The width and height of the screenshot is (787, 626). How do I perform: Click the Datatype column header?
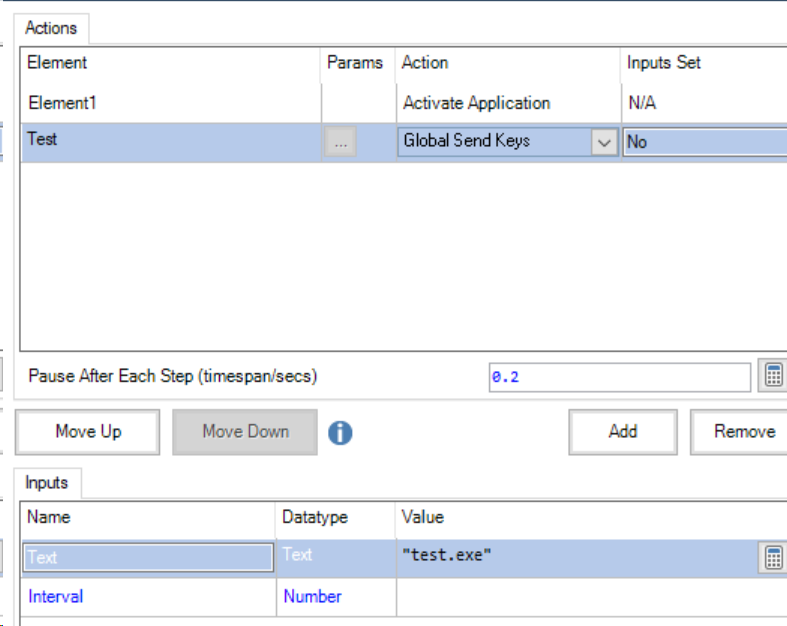[315, 517]
